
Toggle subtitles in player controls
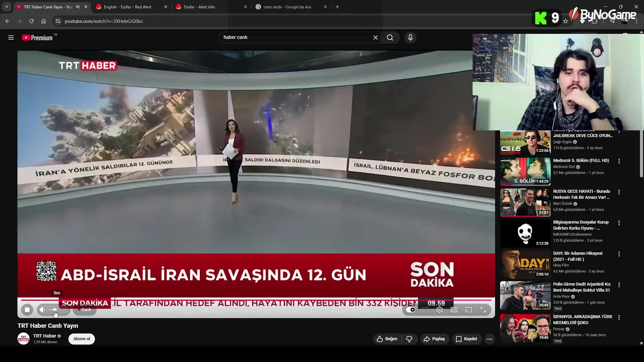tap(426, 310)
